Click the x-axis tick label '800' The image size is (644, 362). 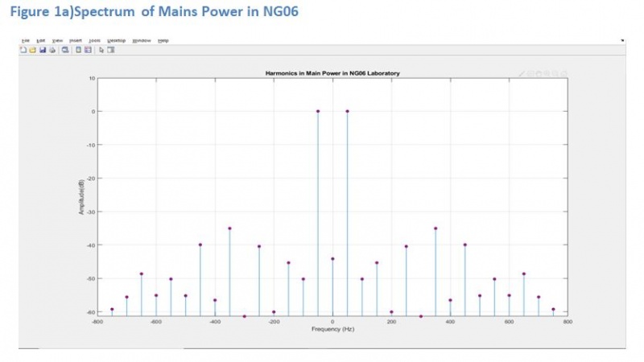(568, 322)
